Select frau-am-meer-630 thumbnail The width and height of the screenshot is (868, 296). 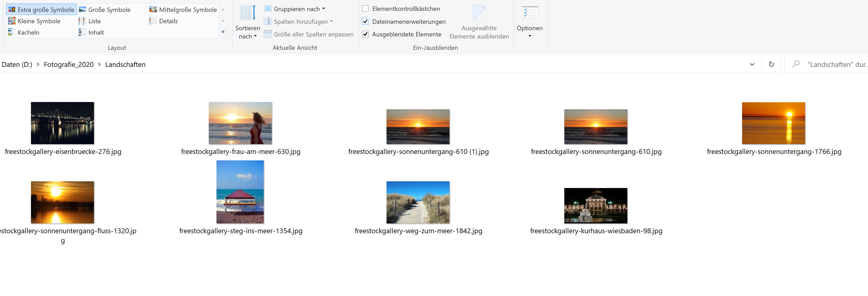240,123
